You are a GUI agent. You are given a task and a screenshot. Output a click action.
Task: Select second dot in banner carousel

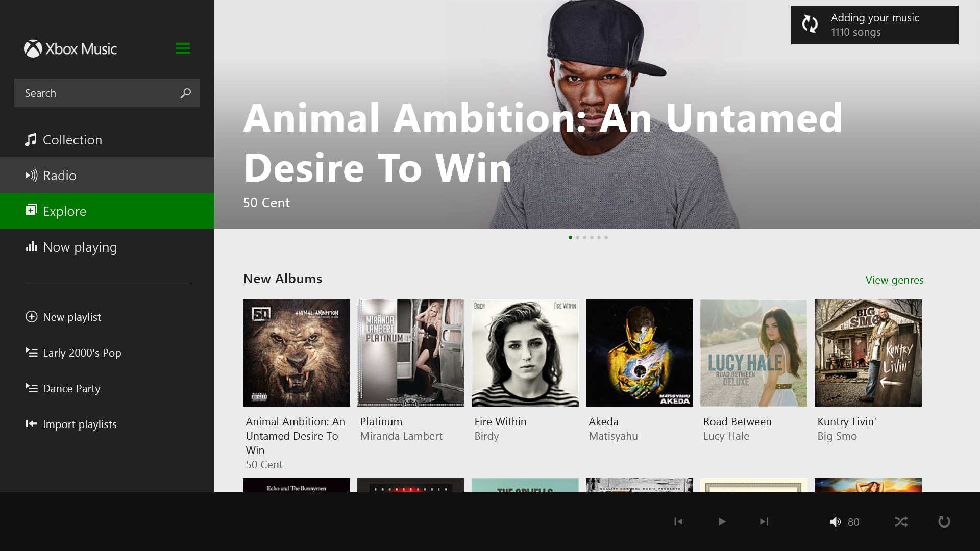(577, 237)
